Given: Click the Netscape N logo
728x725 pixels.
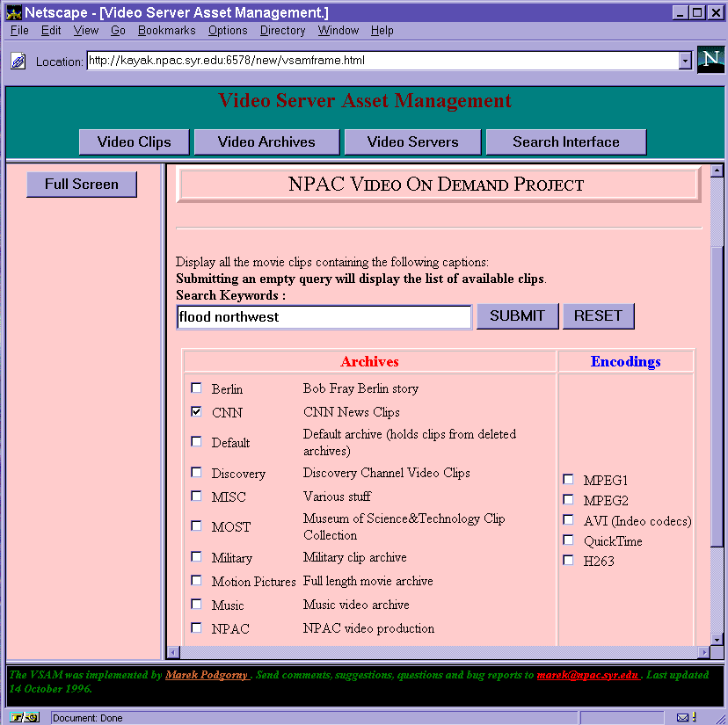Looking at the screenshot, I should pyautogui.click(x=710, y=60).
